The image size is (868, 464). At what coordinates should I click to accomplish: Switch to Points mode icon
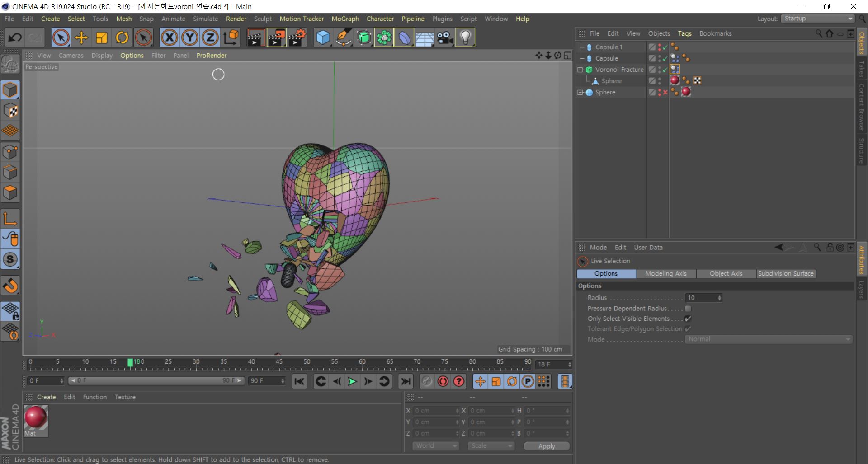click(x=10, y=152)
